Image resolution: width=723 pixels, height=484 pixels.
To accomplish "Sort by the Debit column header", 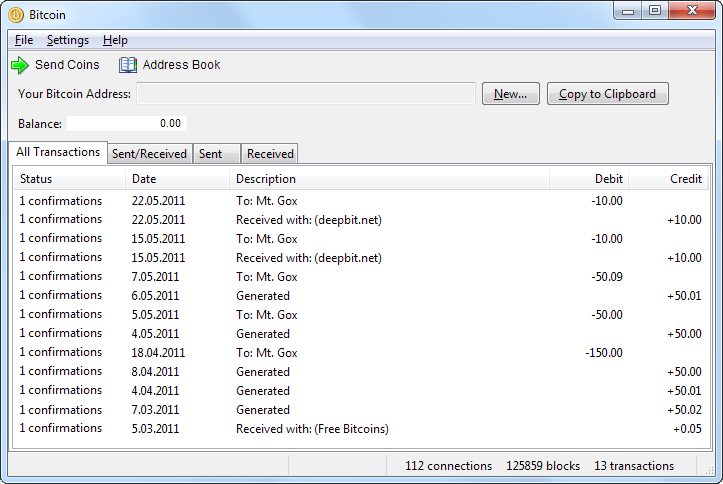I will [589, 179].
